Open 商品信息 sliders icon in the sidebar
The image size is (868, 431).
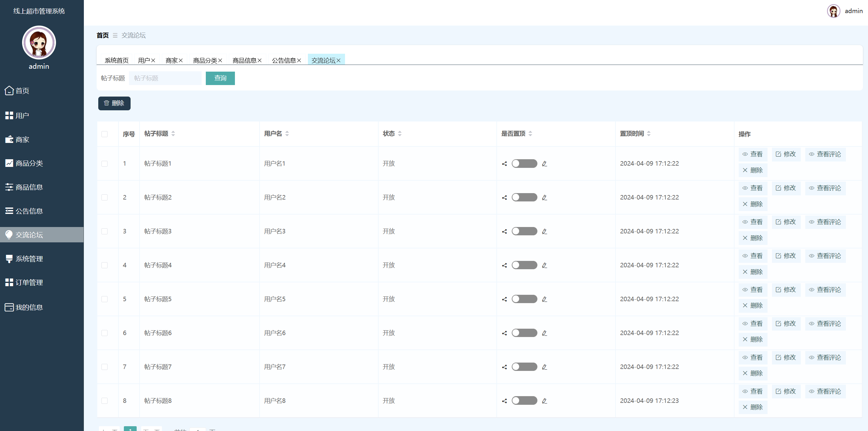[x=9, y=187]
